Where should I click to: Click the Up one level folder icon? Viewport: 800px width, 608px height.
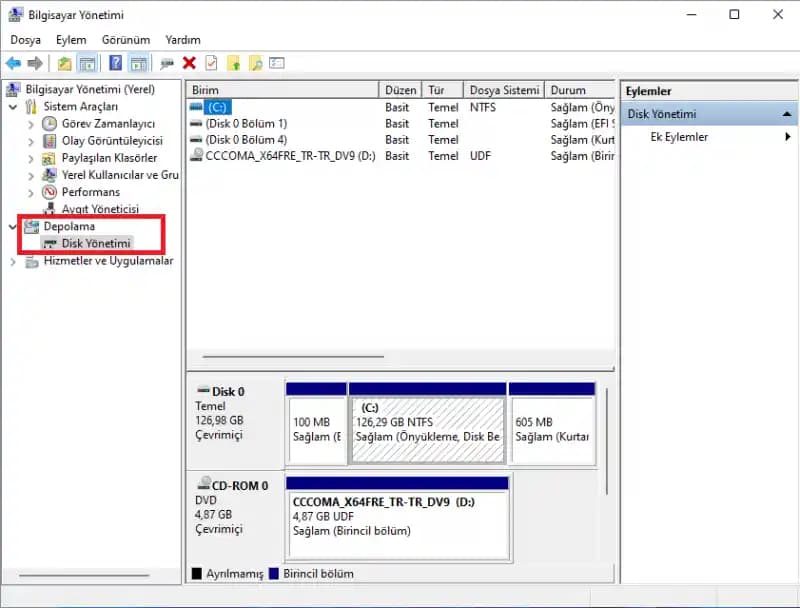pos(64,63)
